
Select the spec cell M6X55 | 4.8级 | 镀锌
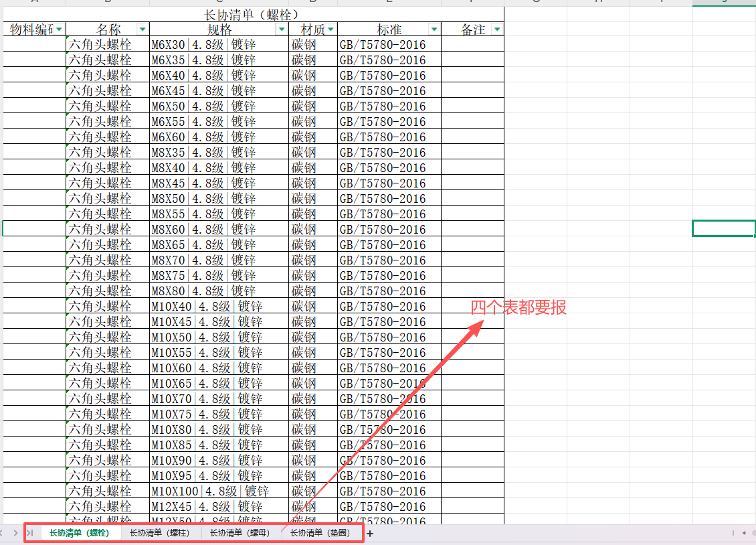coord(219,122)
